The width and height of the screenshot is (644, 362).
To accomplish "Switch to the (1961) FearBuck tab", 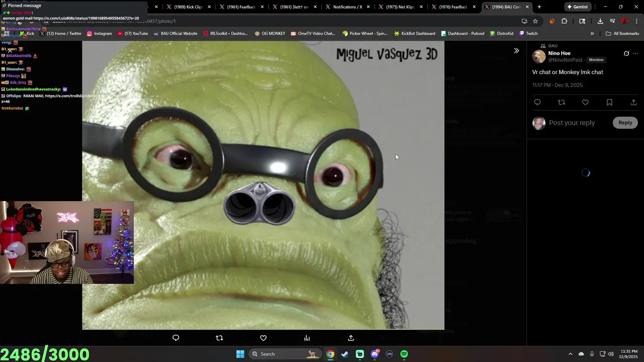I will 241,7.
